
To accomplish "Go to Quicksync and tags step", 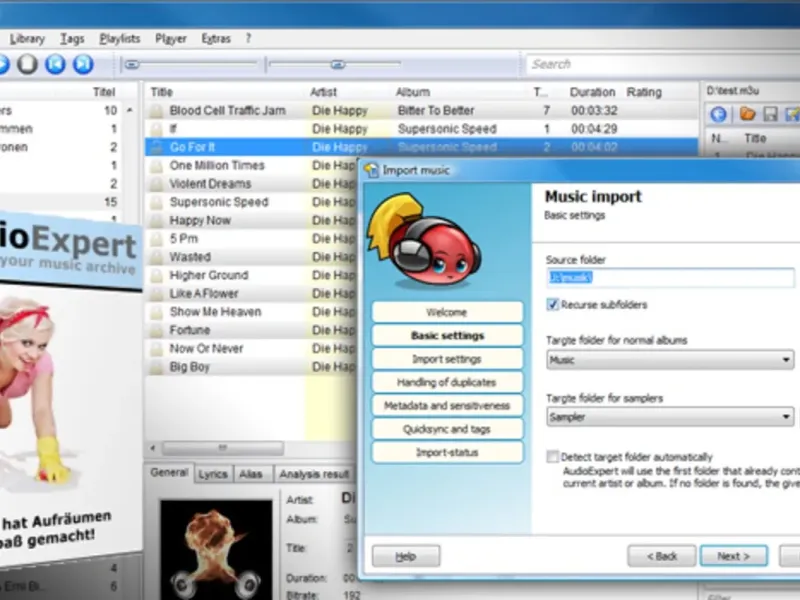I will coord(447,429).
